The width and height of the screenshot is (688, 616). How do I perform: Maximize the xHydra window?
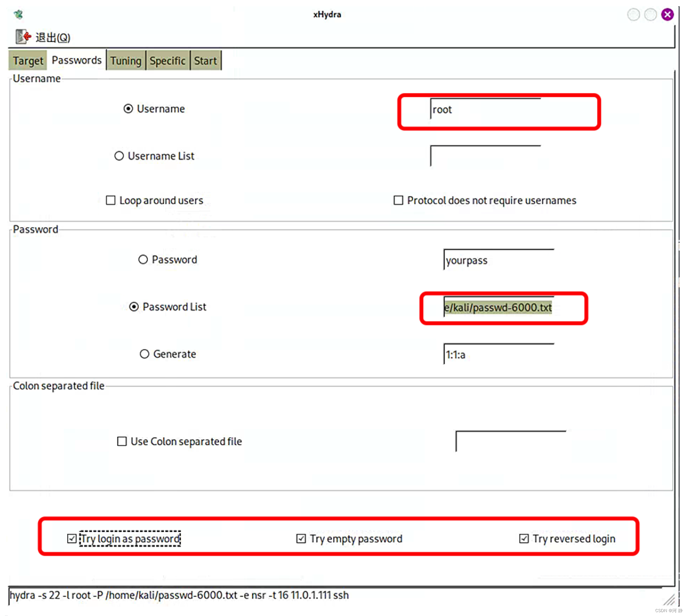point(650,14)
